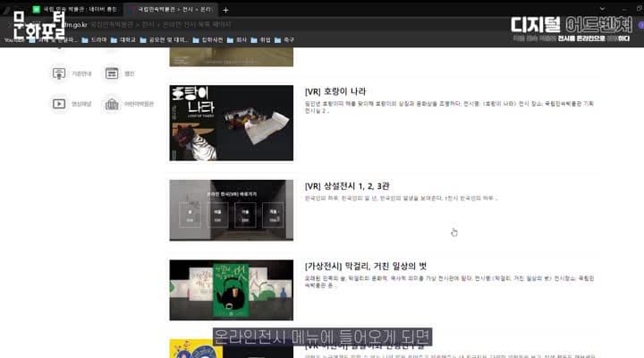This screenshot has width=644, height=358.
Task: Open the monitor-shaped guide icon in sidebar
Action: pos(59,73)
